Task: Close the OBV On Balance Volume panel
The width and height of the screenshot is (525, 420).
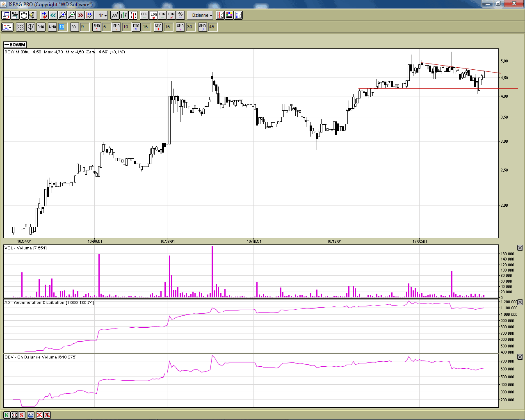Action: pos(520,357)
